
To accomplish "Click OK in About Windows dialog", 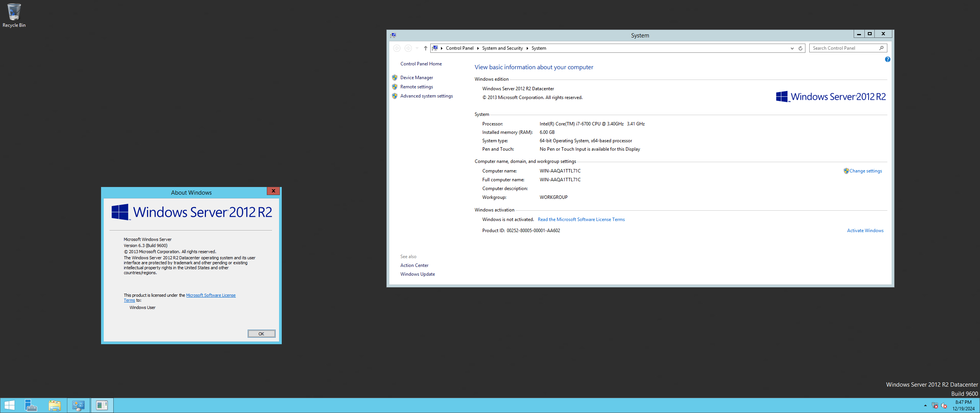I will (x=261, y=334).
